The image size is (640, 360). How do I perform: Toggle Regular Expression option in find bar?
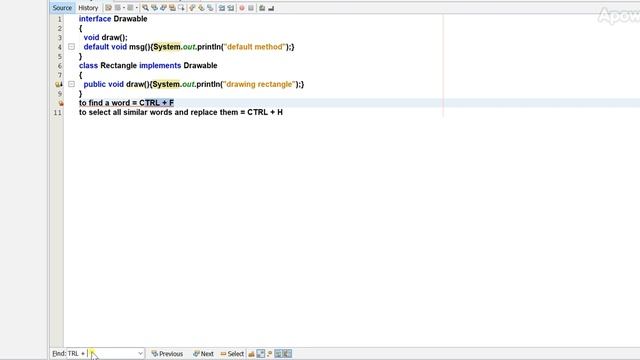coord(269,353)
